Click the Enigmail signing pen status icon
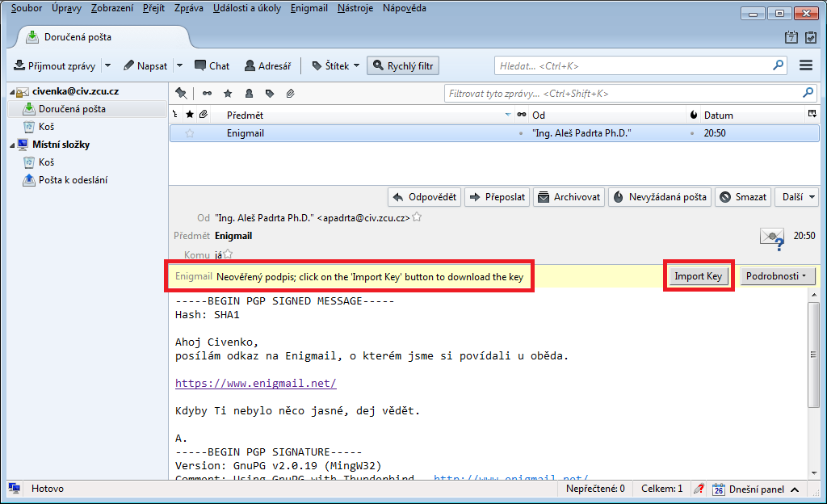The height and width of the screenshot is (504, 827). tap(699, 489)
